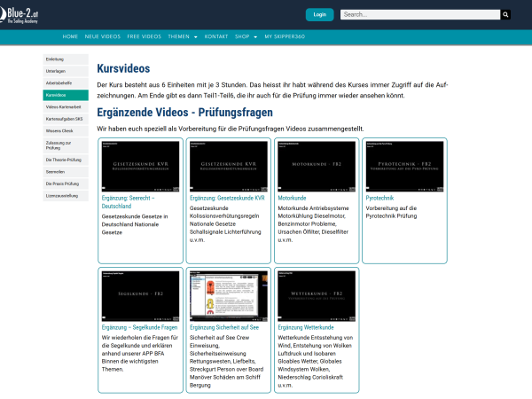Expand the SHOP dropdown menu

(x=246, y=36)
